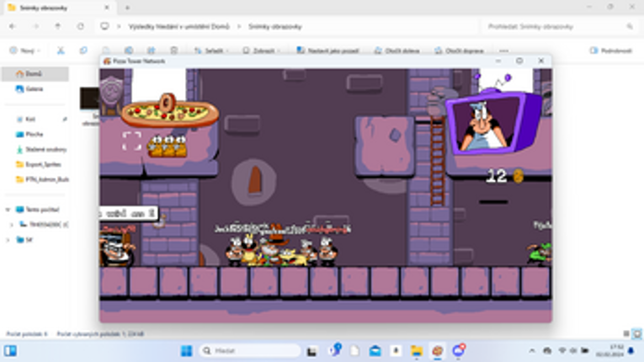644x362 pixels.
Task: Click the Rename icon in Explorer toolbar
Action: [129, 51]
